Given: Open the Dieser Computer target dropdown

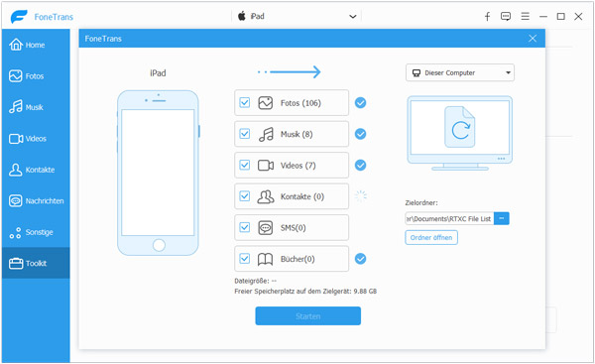Looking at the screenshot, I should click(460, 72).
